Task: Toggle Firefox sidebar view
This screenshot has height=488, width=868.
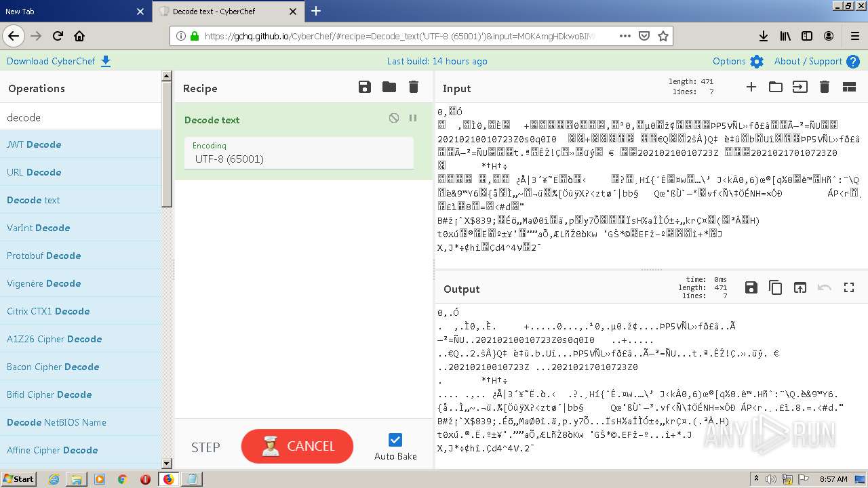Action: click(807, 36)
